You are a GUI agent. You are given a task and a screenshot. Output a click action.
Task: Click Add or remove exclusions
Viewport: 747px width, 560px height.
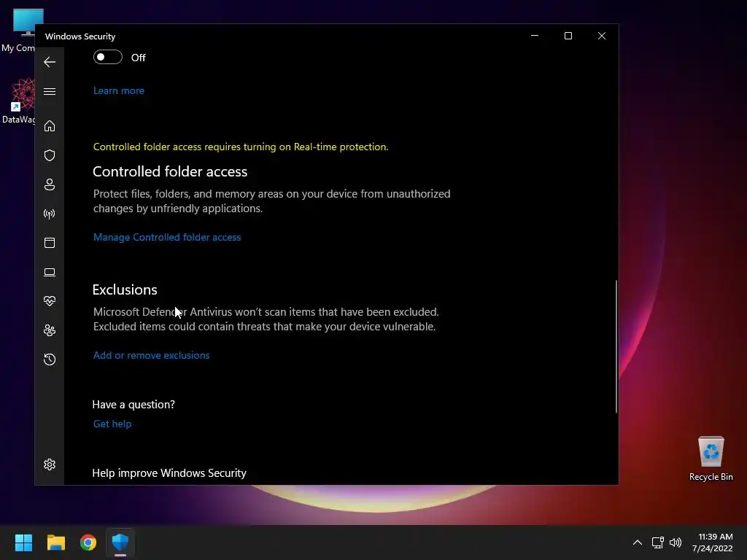(x=151, y=355)
